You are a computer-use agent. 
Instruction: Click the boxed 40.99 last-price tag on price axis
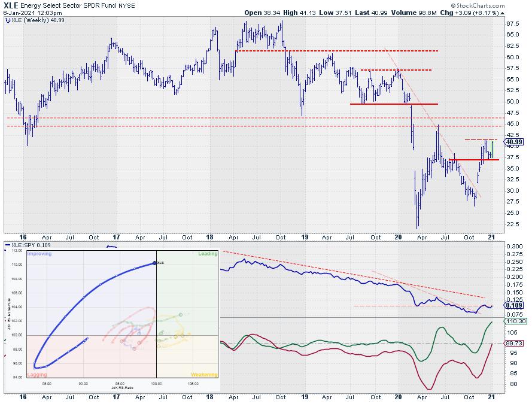[x=515, y=142]
